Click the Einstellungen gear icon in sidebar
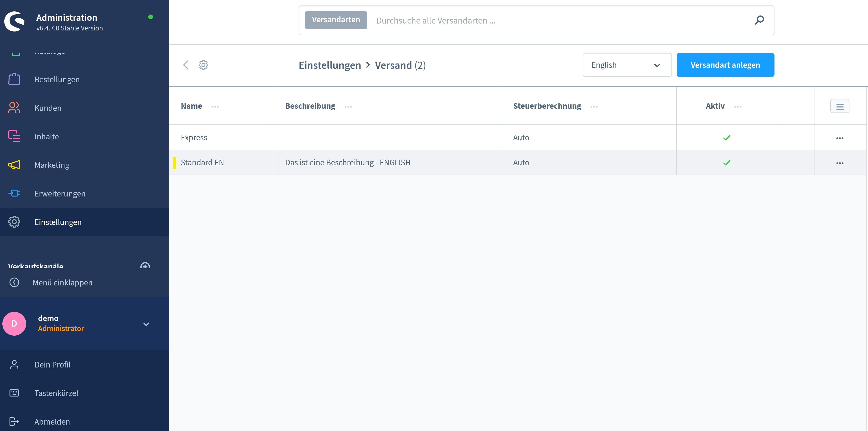The width and height of the screenshot is (868, 431). [14, 222]
